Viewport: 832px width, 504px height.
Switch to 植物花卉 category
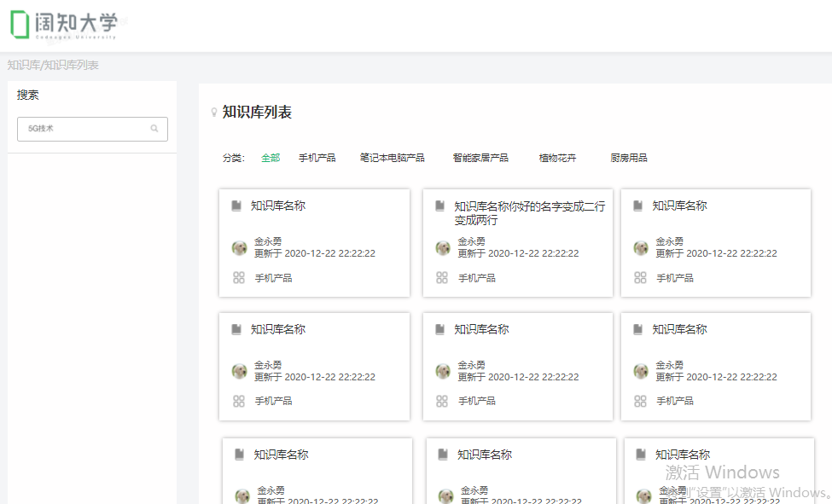(557, 158)
